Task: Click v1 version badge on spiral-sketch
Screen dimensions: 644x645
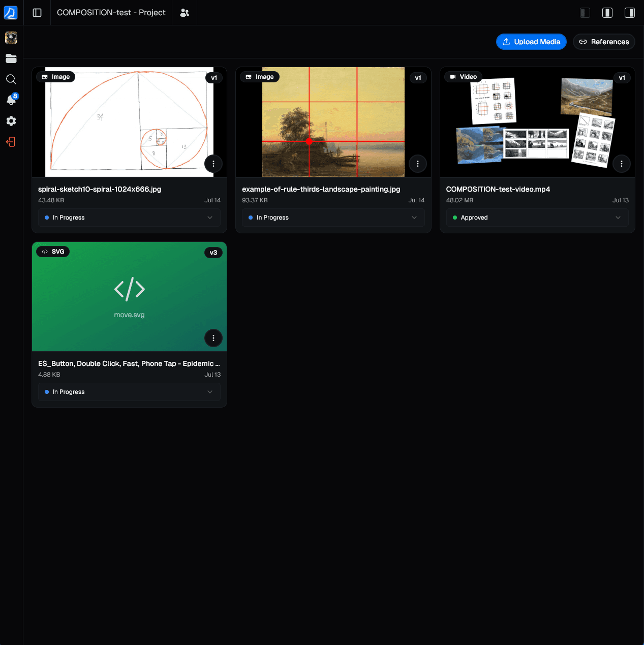Action: coord(214,78)
